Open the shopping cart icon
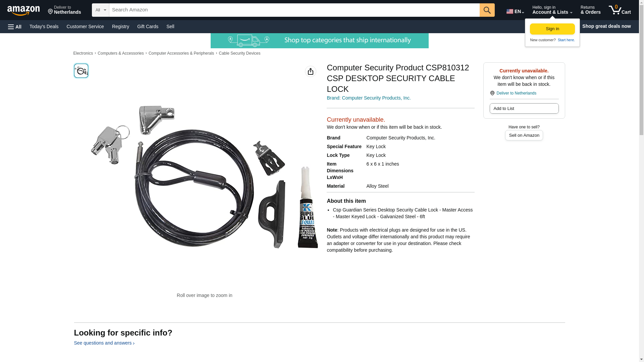This screenshot has height=362, width=644. point(620,10)
